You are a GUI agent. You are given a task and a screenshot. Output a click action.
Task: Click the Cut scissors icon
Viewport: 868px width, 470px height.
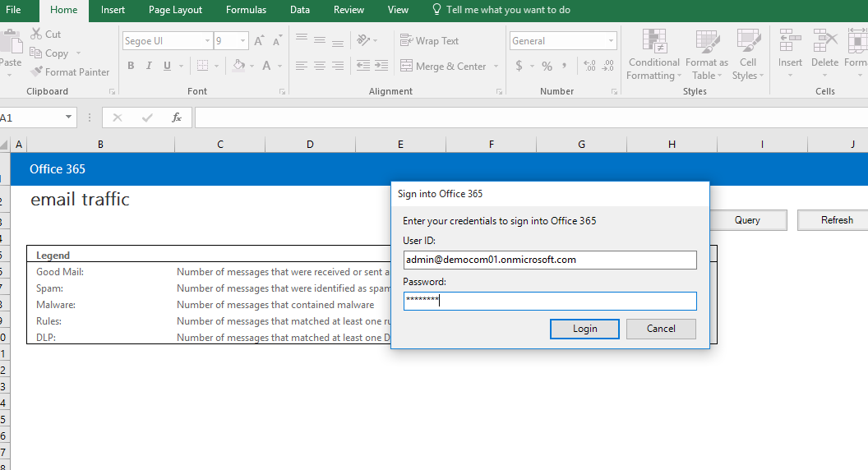(x=36, y=34)
